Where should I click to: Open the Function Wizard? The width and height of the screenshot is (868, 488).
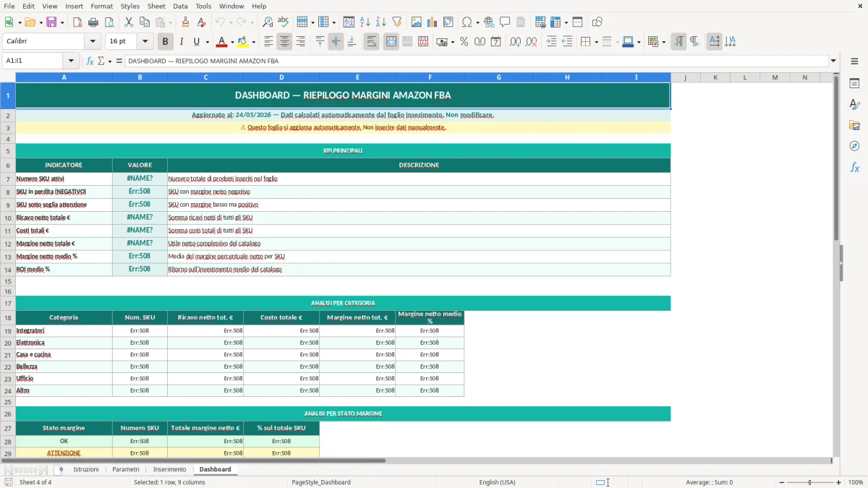point(90,61)
